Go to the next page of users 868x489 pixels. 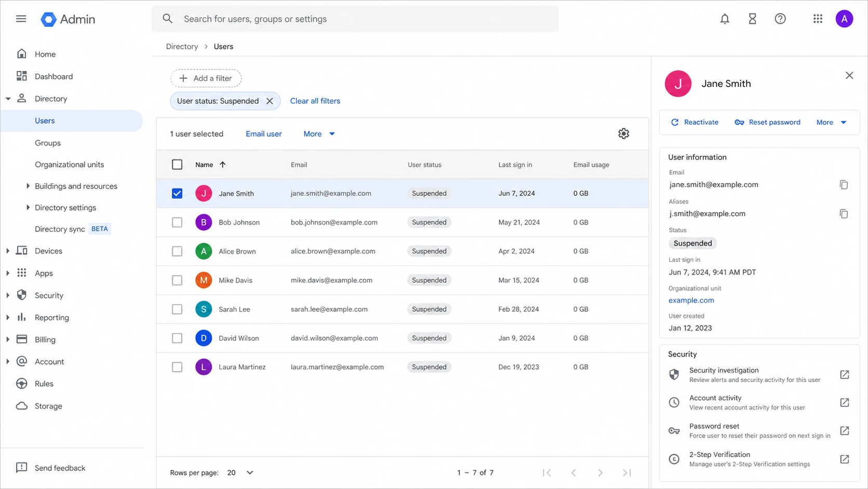(600, 472)
